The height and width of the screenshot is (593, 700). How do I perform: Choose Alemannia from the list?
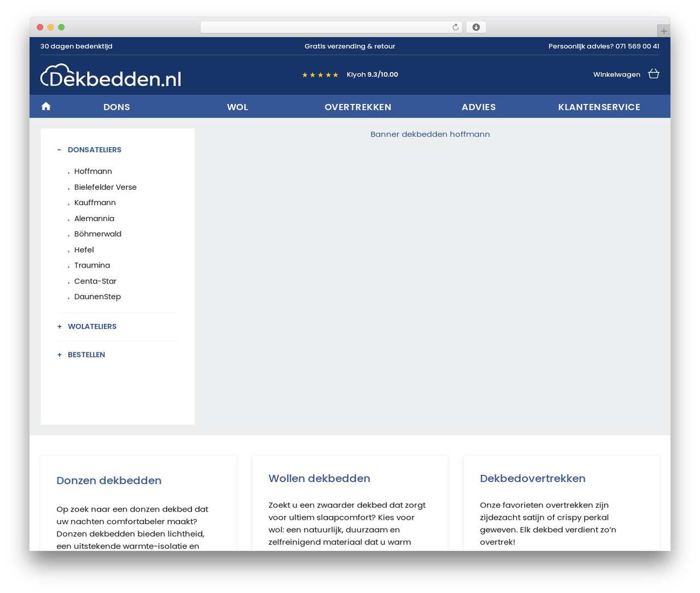click(94, 218)
